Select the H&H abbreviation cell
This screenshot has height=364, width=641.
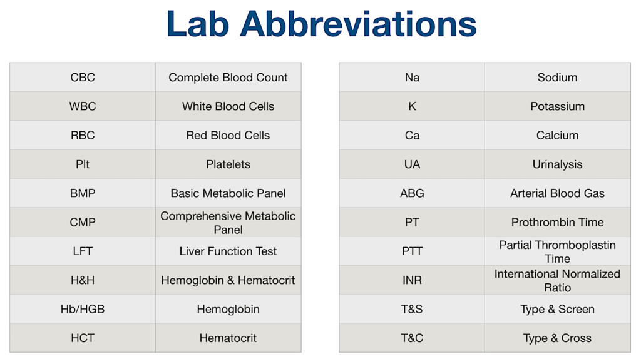(83, 280)
